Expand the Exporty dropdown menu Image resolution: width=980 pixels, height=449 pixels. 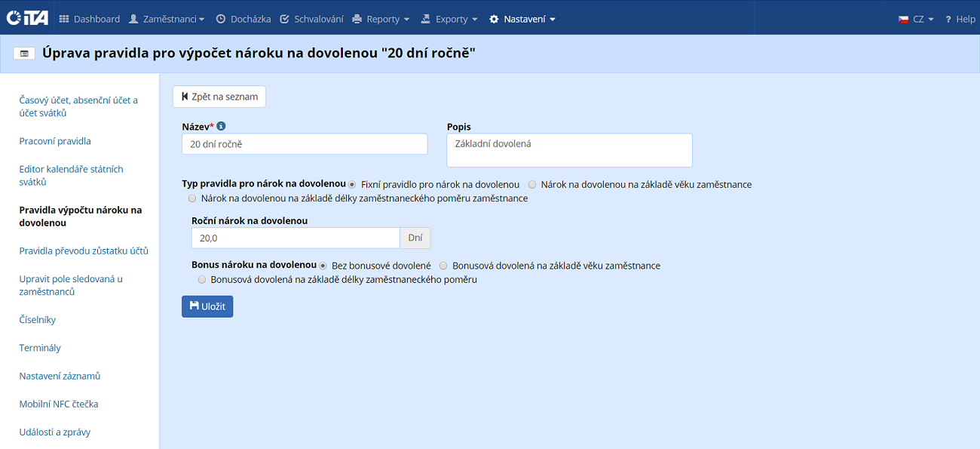coord(449,19)
